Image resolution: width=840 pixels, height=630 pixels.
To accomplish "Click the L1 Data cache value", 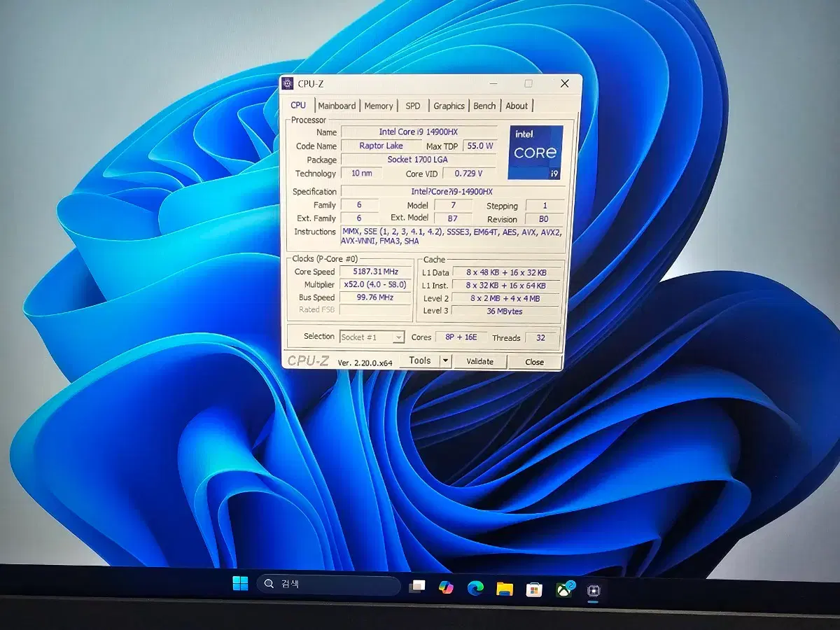I will pos(505,272).
